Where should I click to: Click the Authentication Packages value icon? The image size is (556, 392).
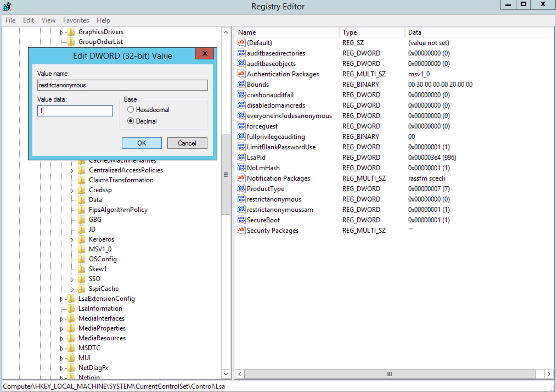coord(241,74)
